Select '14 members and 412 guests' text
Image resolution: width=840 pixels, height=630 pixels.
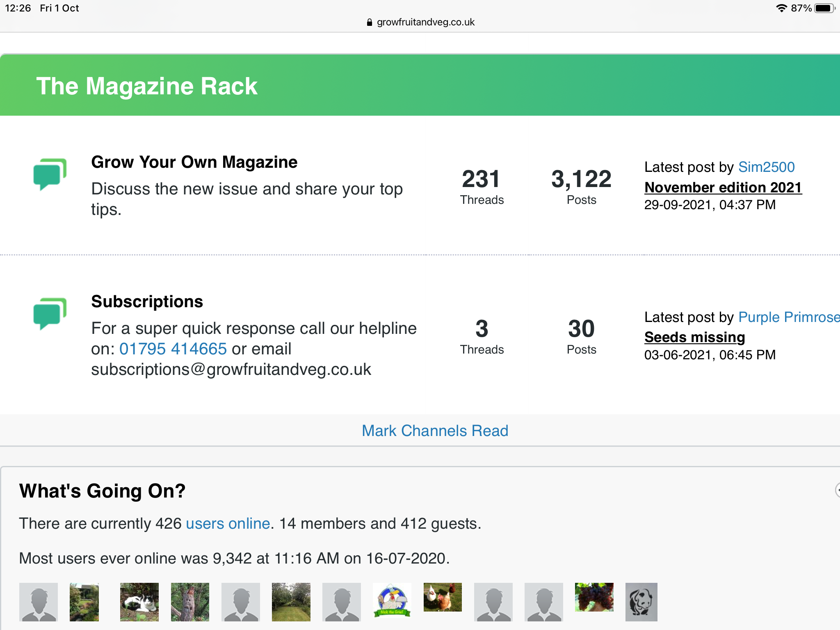[x=380, y=523]
